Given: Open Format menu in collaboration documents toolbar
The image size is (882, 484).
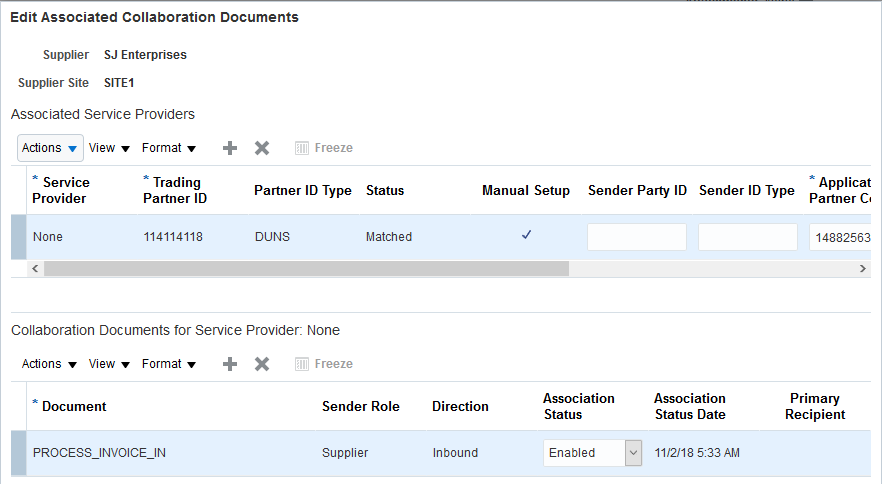Looking at the screenshot, I should (x=169, y=364).
